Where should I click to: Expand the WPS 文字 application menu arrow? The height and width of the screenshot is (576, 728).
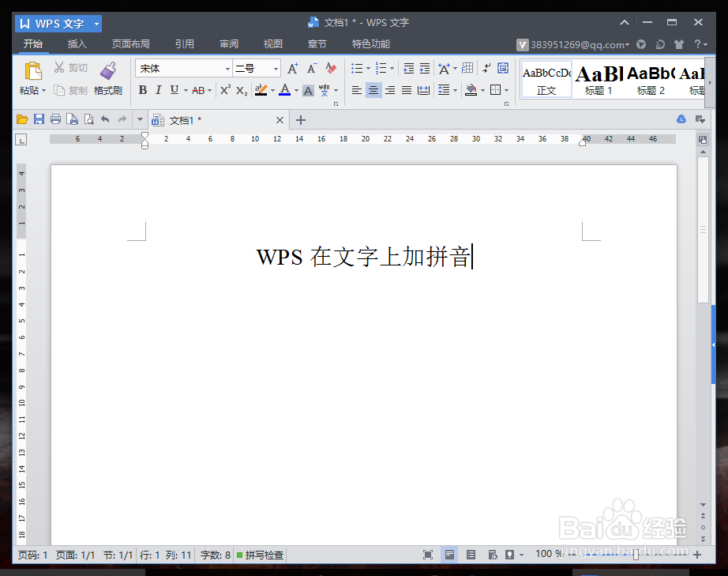96,24
